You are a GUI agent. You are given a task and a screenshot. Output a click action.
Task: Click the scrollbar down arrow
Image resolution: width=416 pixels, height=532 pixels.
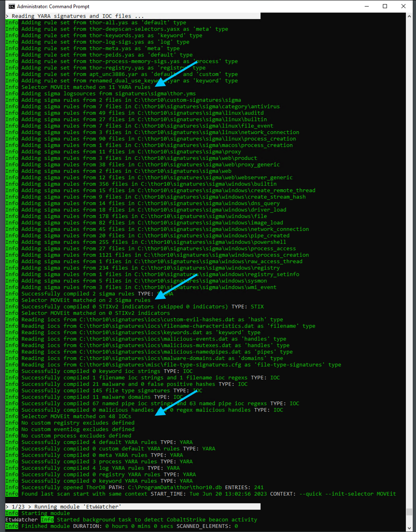tap(409, 528)
